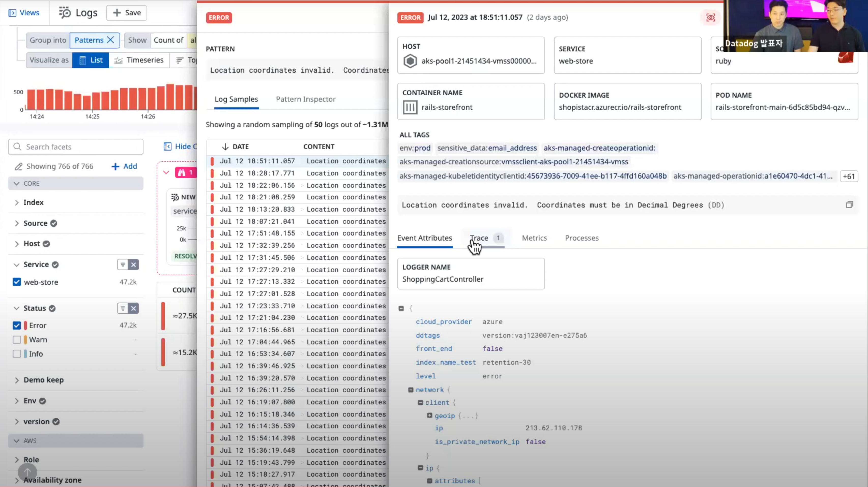Click the container name icon
Image resolution: width=868 pixels, height=487 pixels.
point(410,107)
